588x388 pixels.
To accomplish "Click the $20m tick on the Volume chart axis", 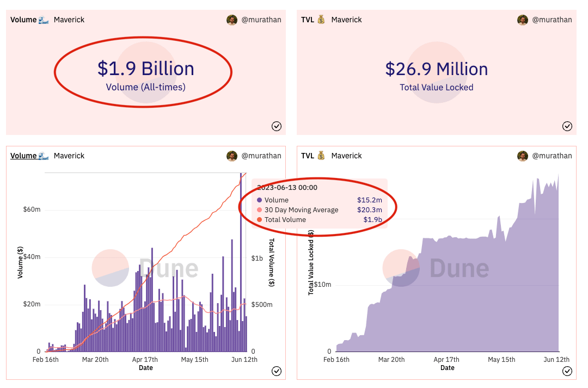I will [x=32, y=304].
